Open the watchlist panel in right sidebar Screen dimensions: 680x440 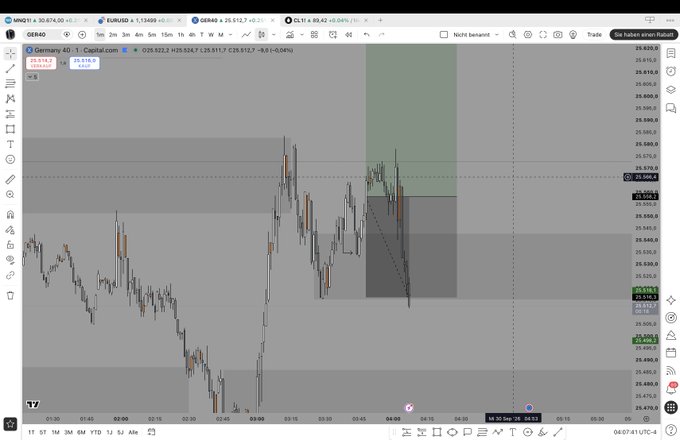[671, 53]
